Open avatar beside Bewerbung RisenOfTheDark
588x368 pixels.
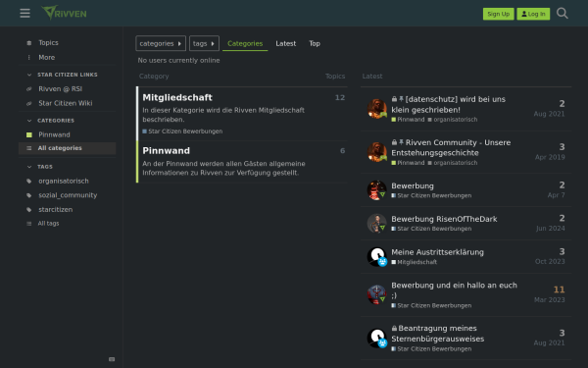click(377, 223)
